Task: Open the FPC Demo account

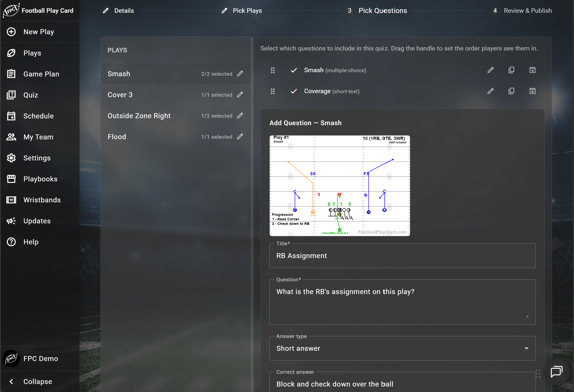Action: click(40, 359)
